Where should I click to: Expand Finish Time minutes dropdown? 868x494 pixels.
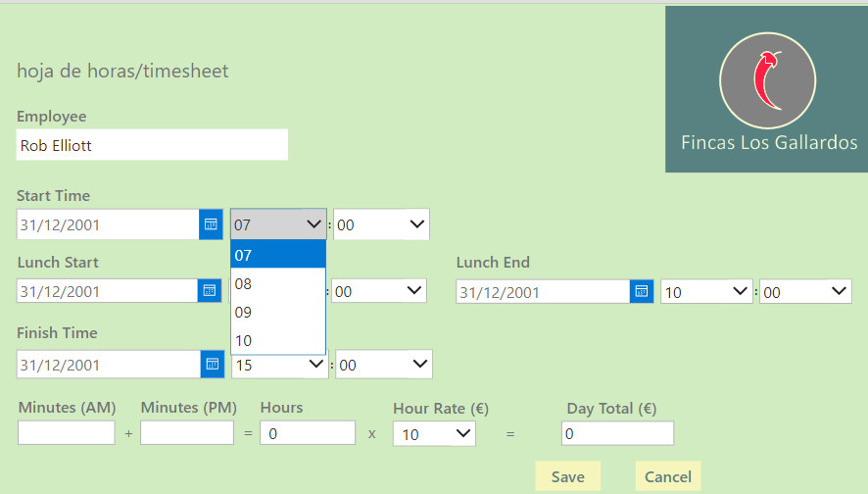pos(383,365)
